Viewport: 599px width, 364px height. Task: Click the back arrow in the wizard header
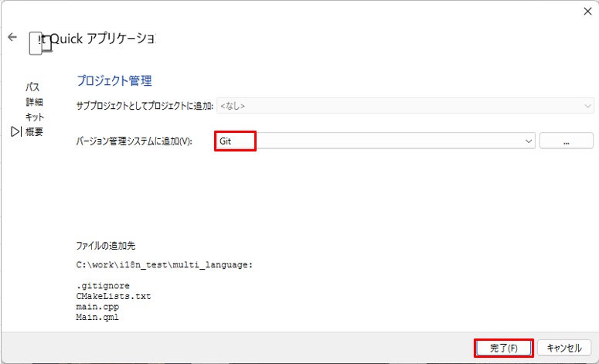click(12, 37)
